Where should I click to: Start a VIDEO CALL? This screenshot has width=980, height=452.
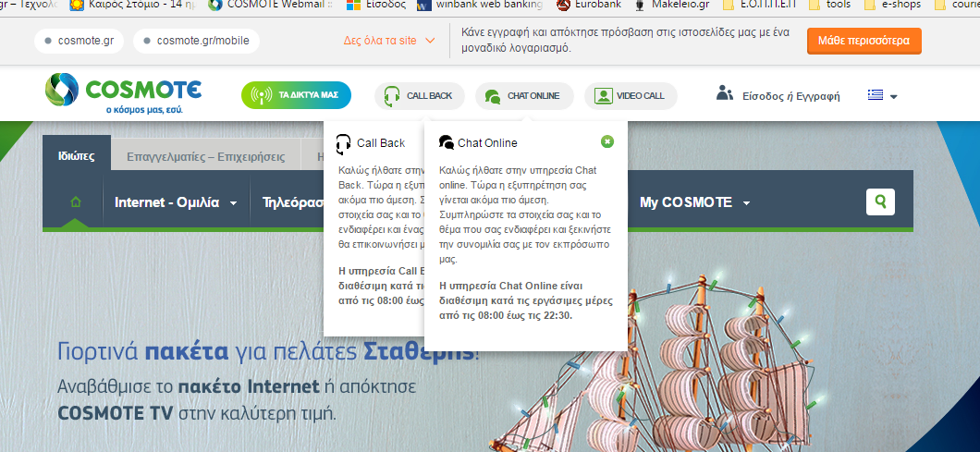coord(631,95)
